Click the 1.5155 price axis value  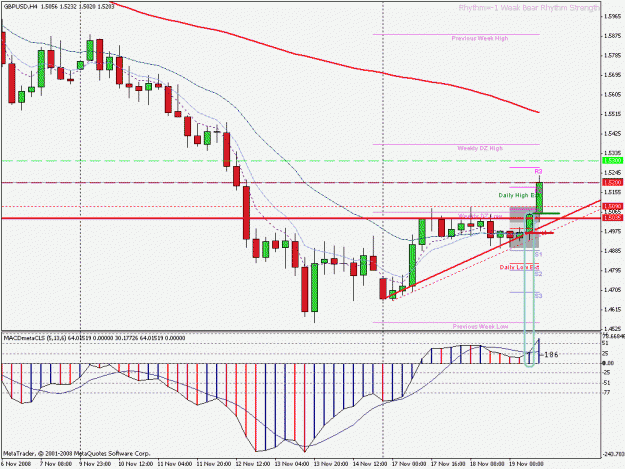pyautogui.click(x=613, y=192)
